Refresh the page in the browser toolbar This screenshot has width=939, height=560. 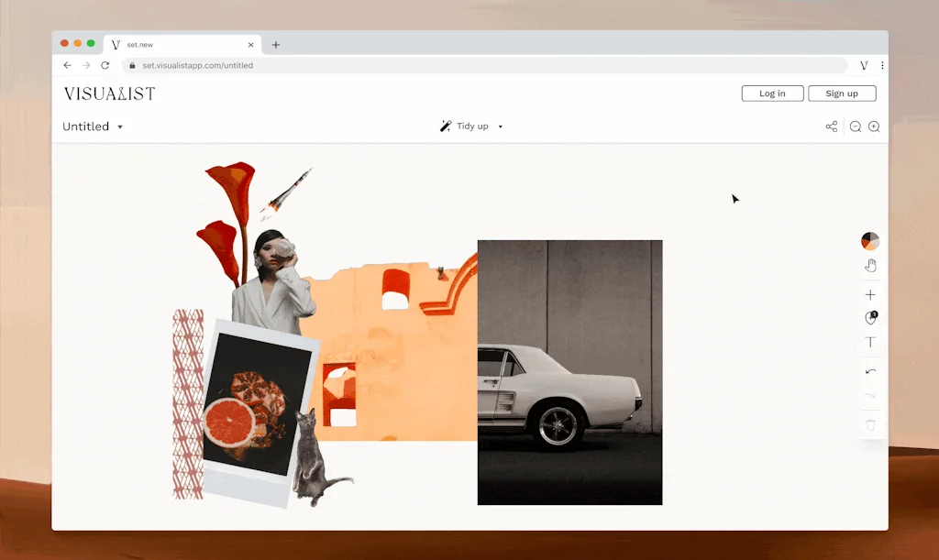[x=105, y=65]
